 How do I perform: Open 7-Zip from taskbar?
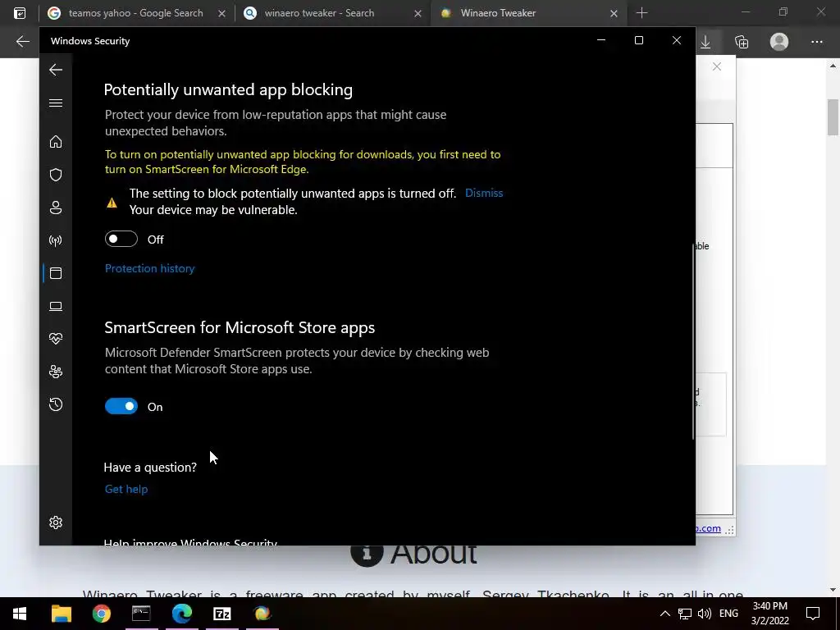tap(221, 614)
